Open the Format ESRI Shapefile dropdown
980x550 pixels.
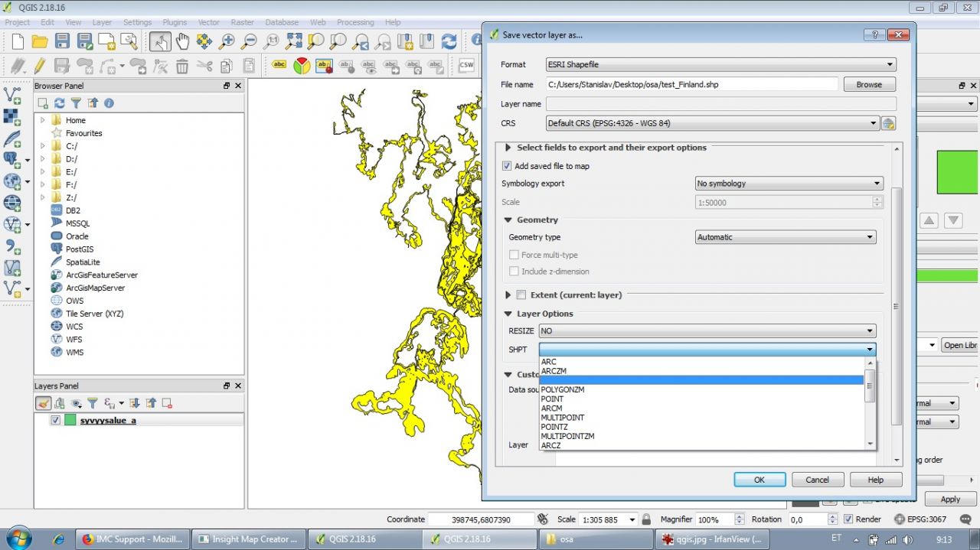(720, 65)
